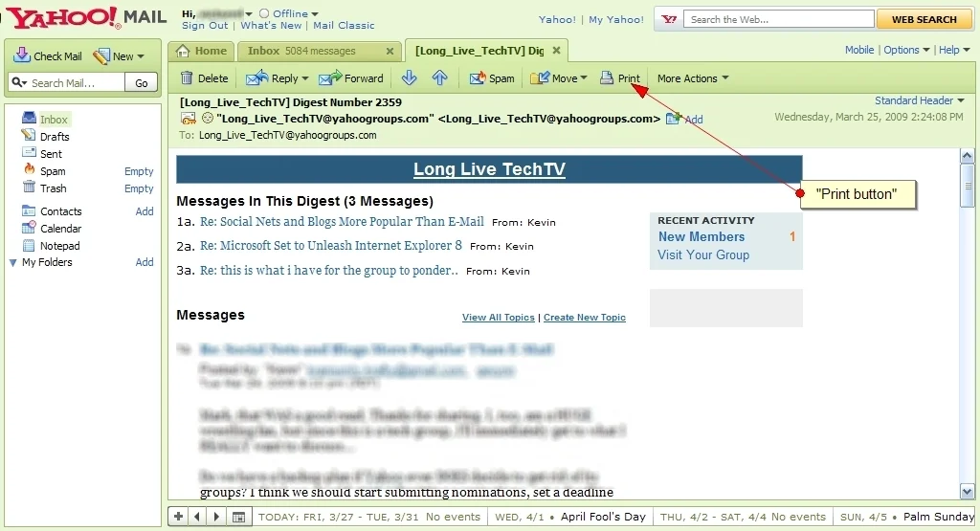Open the What's New link
Viewport: 980px width, 531px height.
(271, 26)
